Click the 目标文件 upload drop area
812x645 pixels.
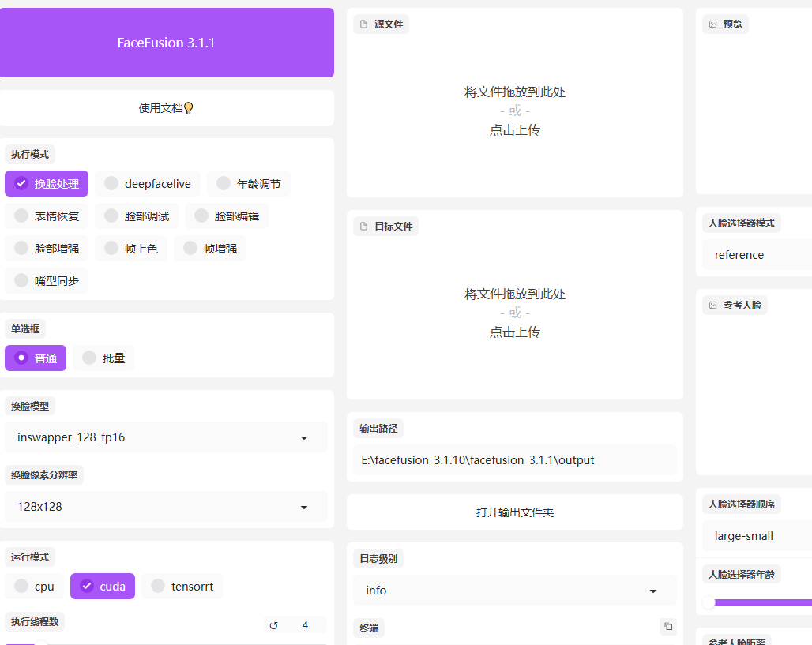515,313
